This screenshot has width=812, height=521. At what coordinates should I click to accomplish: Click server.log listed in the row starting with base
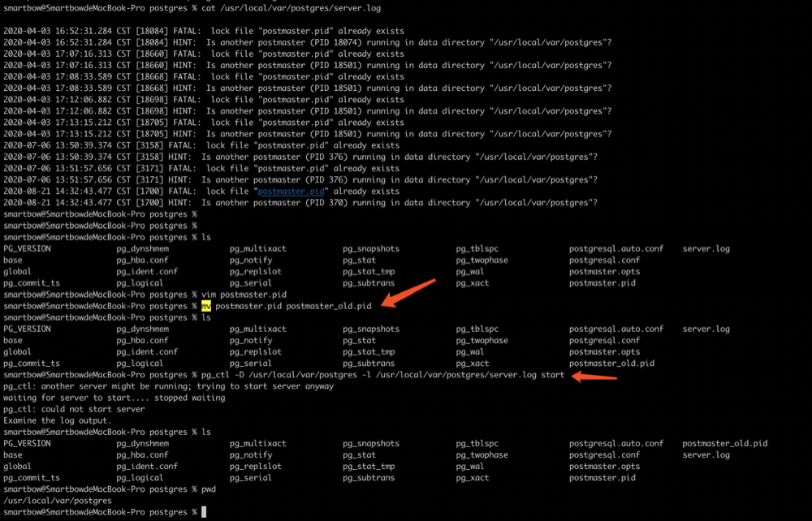(x=706, y=455)
